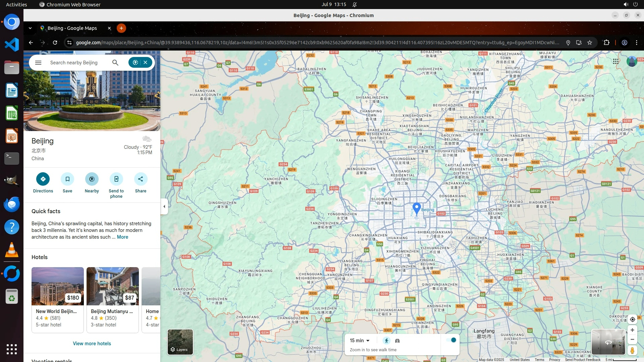Viewport: 644px width, 362px height.
Task: Click View more hotels link
Action: [92, 344]
